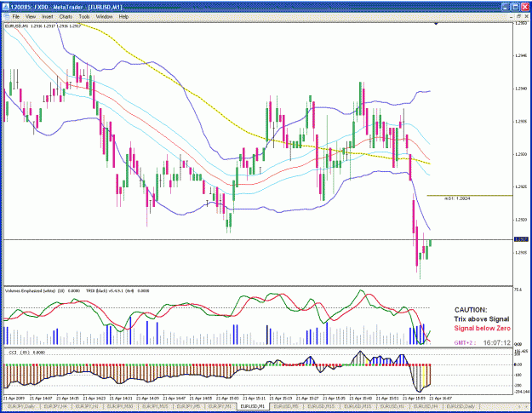
Task: Restore down the inner chart window
Action: click(x=518, y=17)
